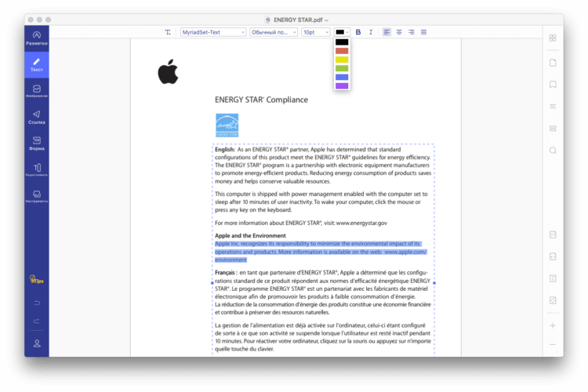Click the first view-mode icon above the dice icon group
The image size is (588, 392).
pos(553,234)
